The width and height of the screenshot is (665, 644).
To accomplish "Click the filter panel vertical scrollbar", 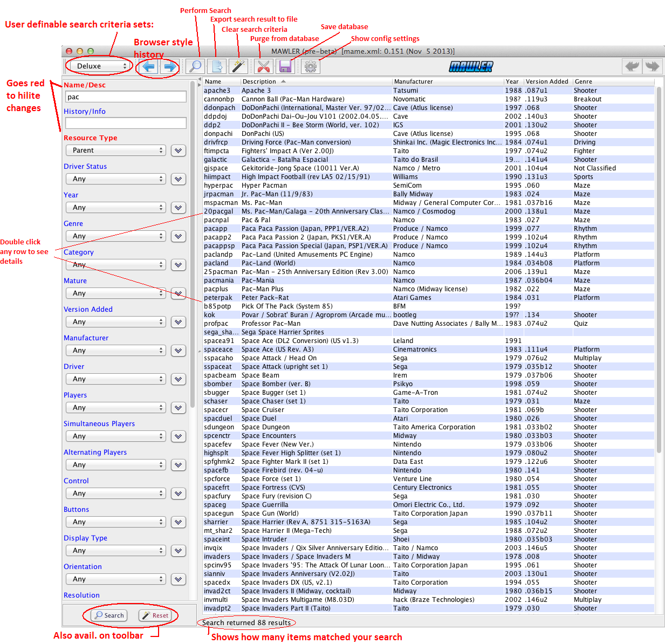I will click(x=193, y=245).
